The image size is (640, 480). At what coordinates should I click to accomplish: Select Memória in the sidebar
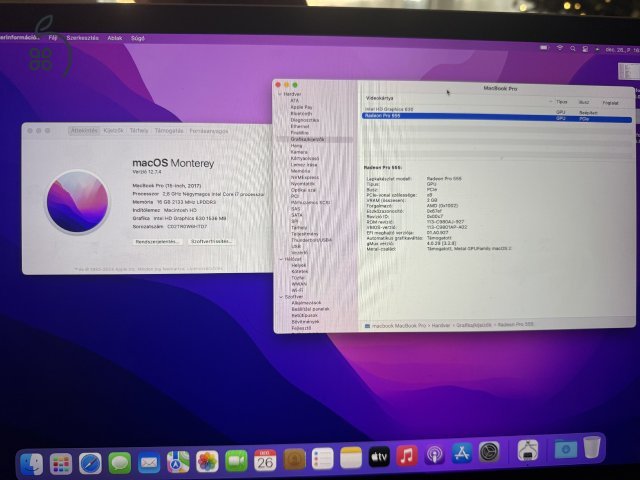coord(300,171)
